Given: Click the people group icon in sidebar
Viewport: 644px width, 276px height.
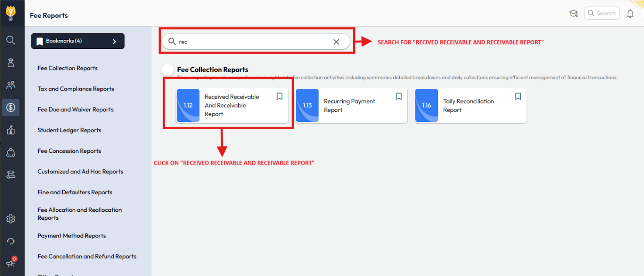Looking at the screenshot, I should [11, 85].
